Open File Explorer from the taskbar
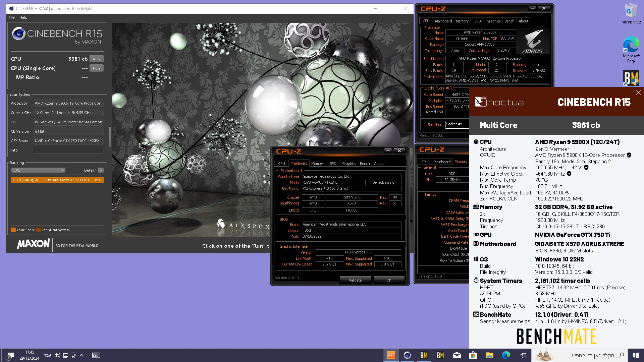The height and width of the screenshot is (362, 644). tap(489, 355)
